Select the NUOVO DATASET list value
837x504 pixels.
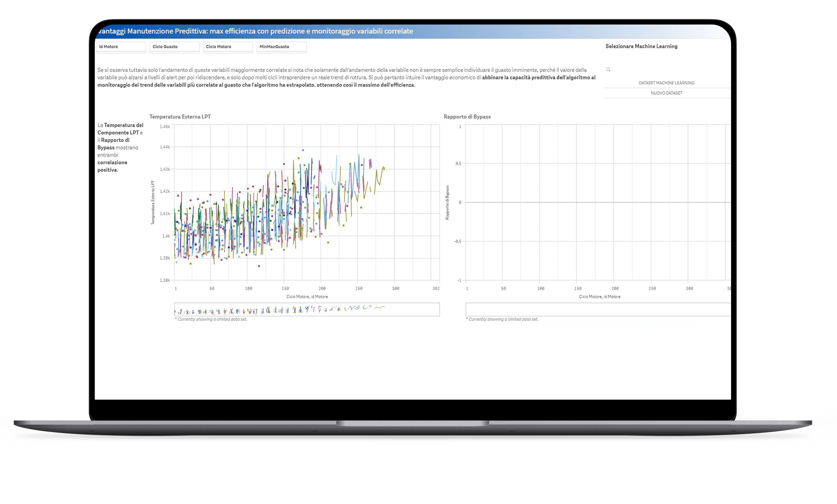click(x=666, y=93)
